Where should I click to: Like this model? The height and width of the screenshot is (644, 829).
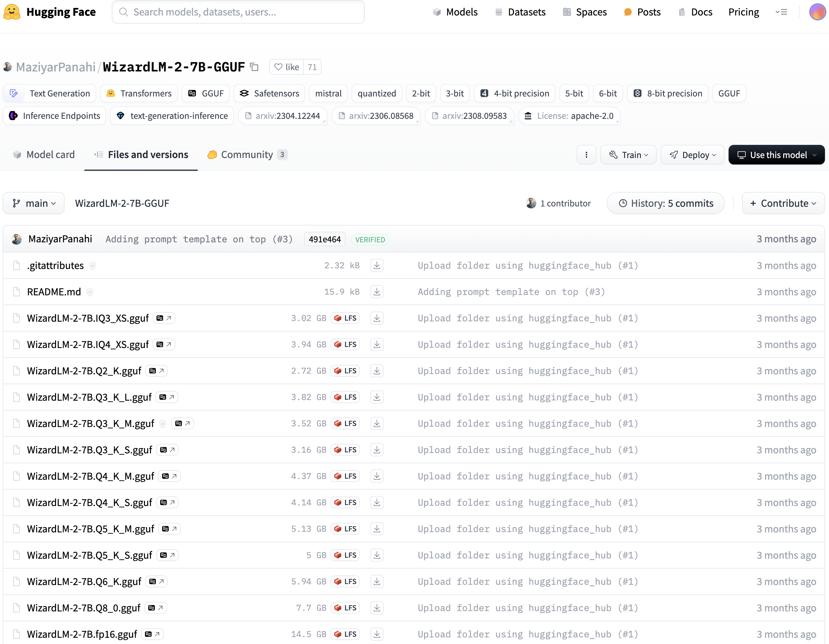pyautogui.click(x=287, y=67)
